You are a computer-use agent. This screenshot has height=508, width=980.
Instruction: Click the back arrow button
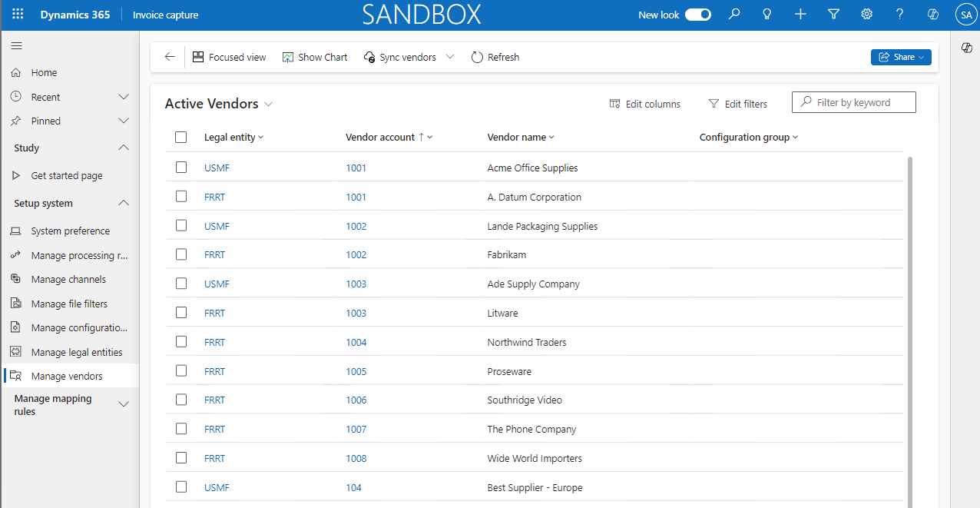point(169,57)
